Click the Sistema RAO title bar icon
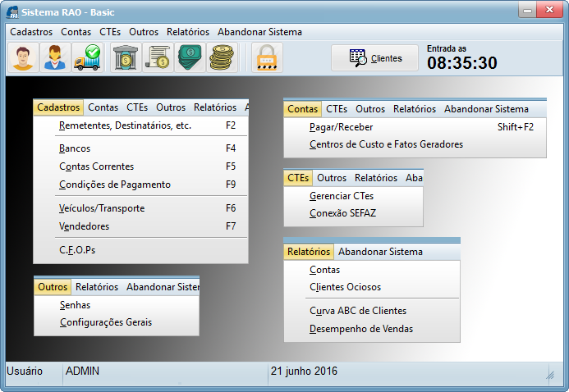The image size is (569, 392). coord(12,12)
